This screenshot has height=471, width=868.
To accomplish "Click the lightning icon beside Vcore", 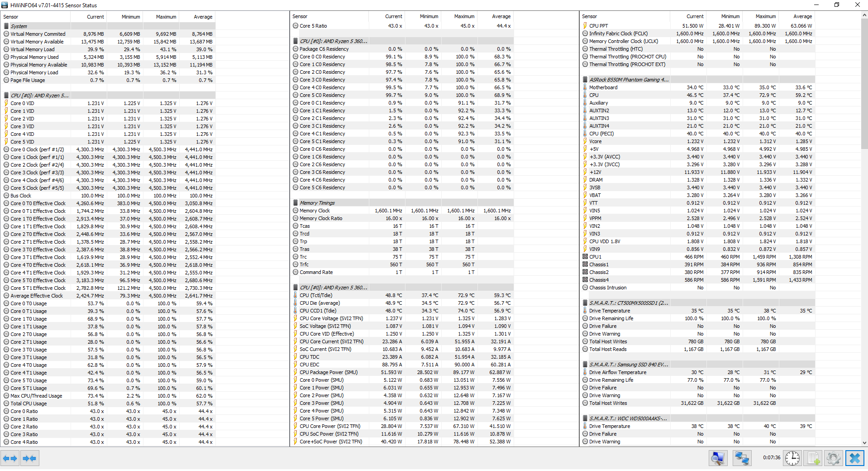I will tap(585, 141).
